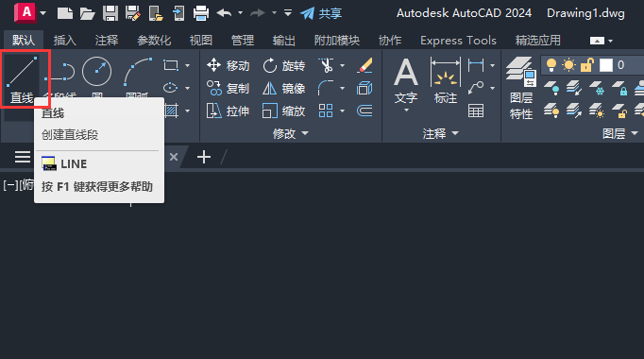Expand the Annotation (注释) panel
Image resolution: width=644 pixels, height=359 pixels.
tap(441, 133)
